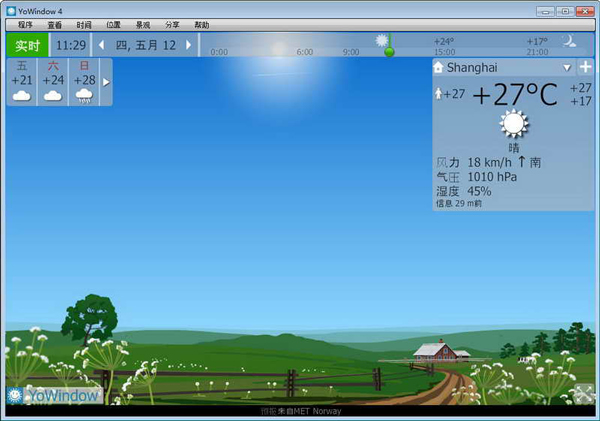Select Sunday 日 +28 forecast
Image resolution: width=600 pixels, height=421 pixels.
tap(84, 82)
